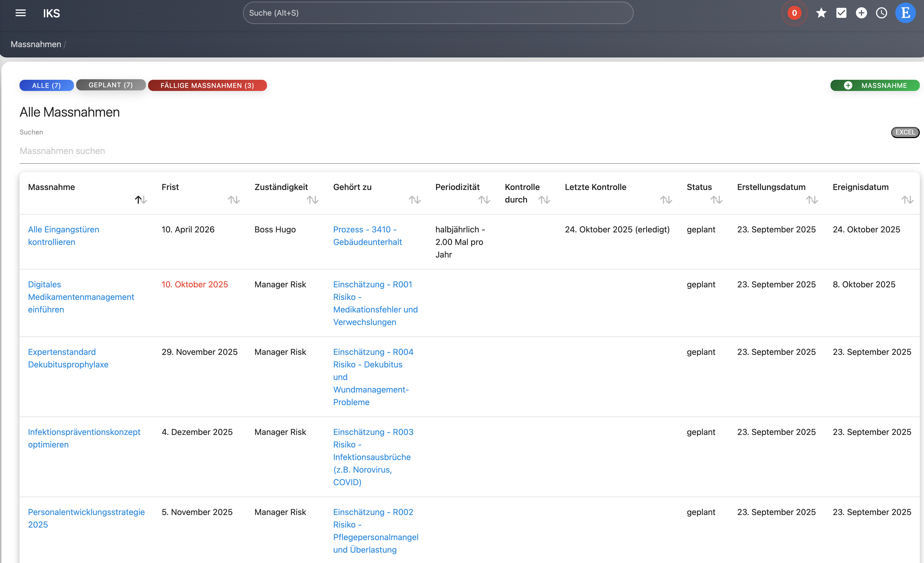Sort by Status column arrows
Image resolution: width=924 pixels, height=563 pixels.
point(716,200)
